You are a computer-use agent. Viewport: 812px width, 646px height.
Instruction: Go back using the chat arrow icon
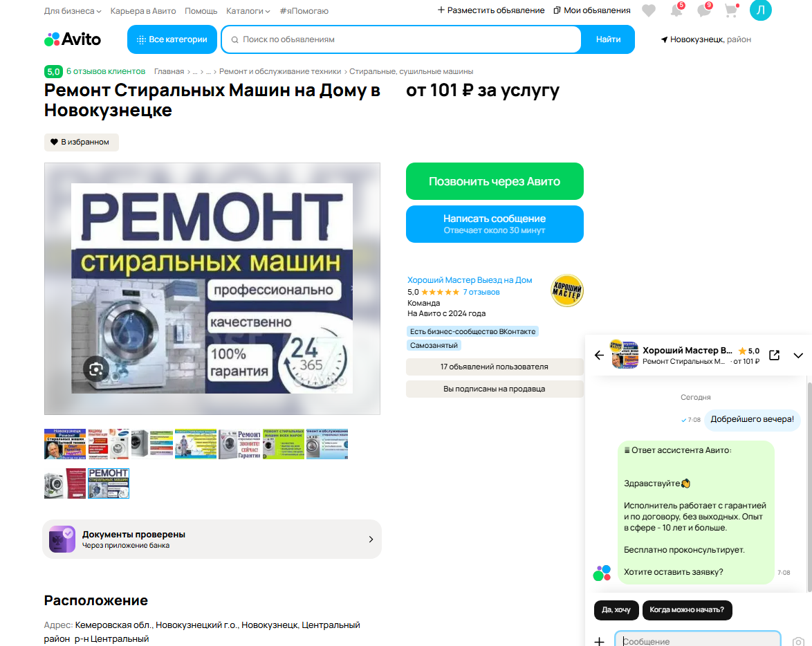[599, 355]
